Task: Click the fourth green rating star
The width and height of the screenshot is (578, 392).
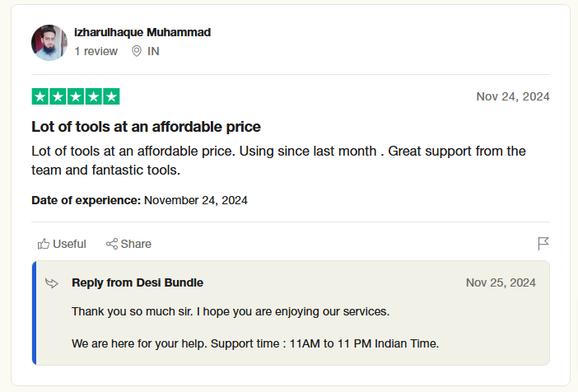Action: pyautogui.click(x=94, y=96)
